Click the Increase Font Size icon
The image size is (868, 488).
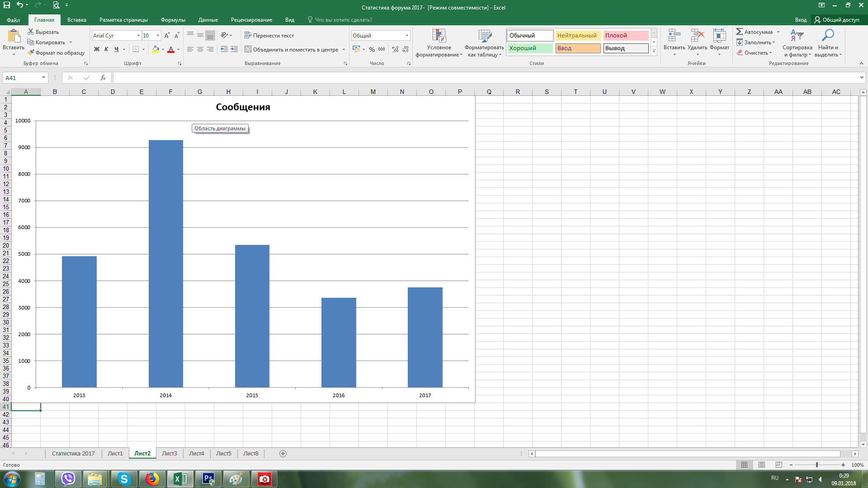click(x=167, y=35)
